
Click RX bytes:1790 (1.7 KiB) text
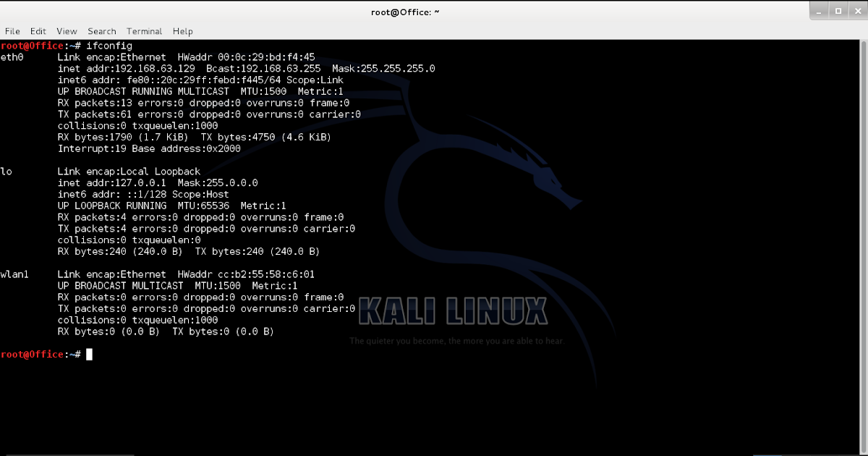pos(123,138)
